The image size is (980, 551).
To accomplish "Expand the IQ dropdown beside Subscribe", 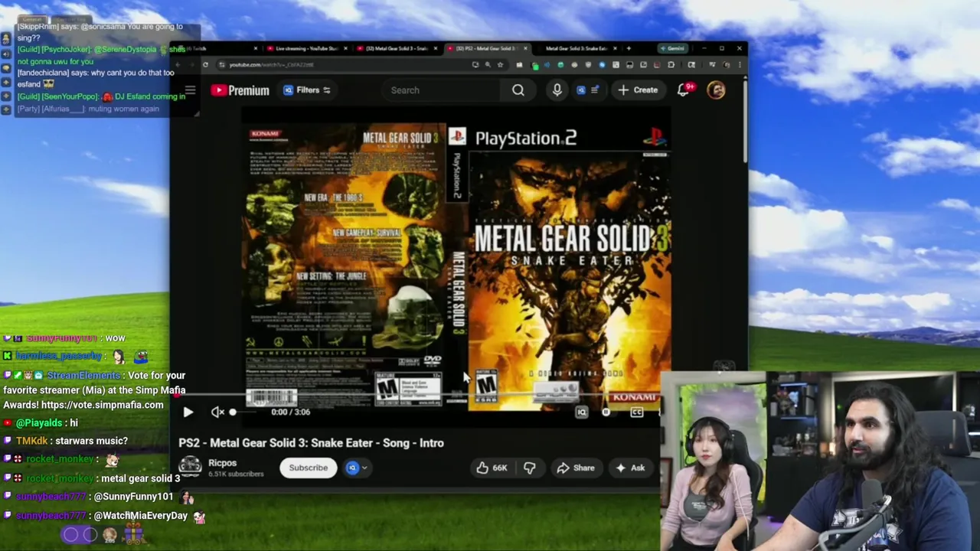I will [x=356, y=468].
